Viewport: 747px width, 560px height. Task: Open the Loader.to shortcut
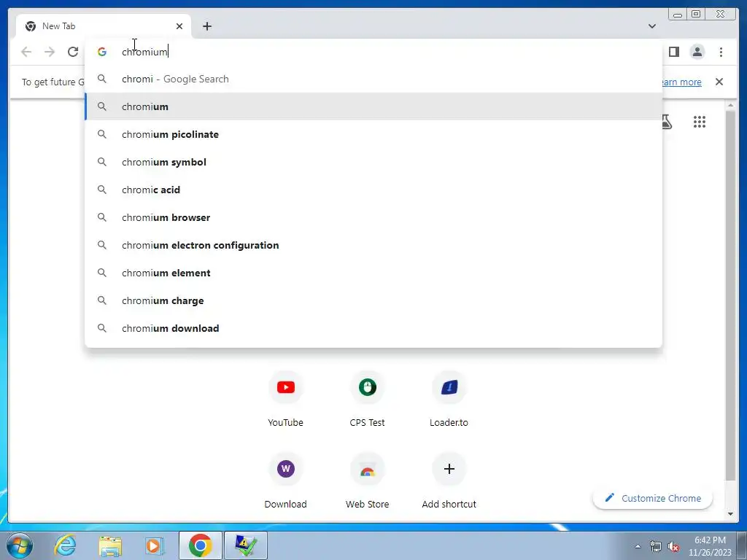(449, 400)
